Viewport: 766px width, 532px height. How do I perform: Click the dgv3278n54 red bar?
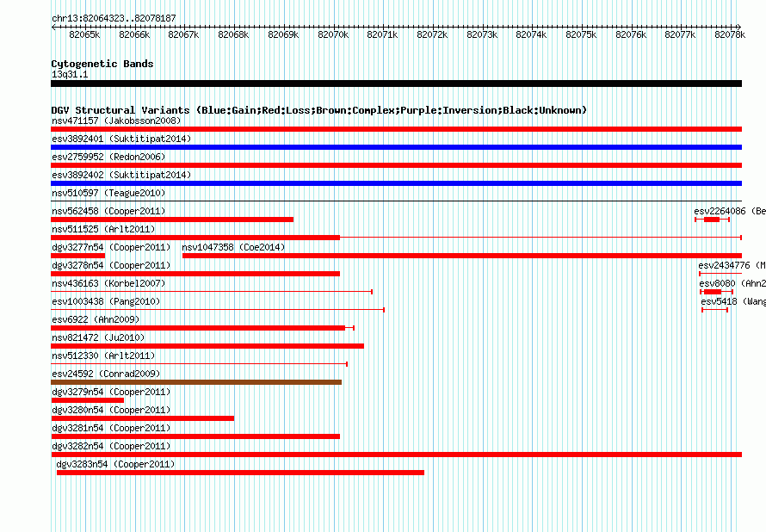coord(195,274)
